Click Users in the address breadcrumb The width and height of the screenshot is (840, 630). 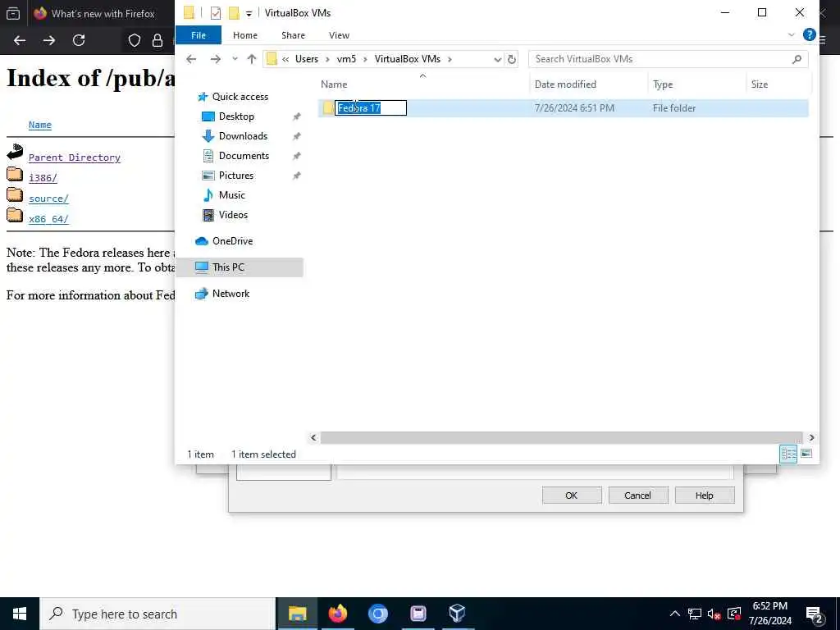click(307, 59)
